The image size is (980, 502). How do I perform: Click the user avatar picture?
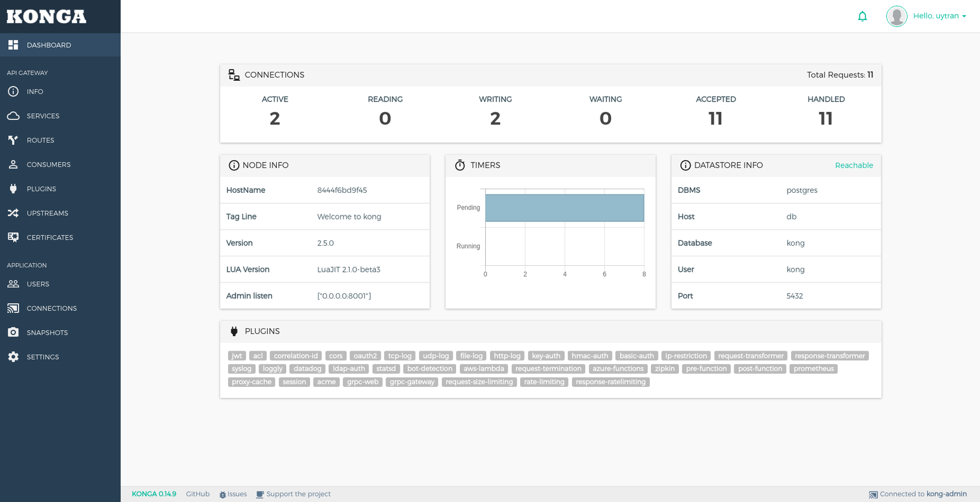(x=897, y=16)
